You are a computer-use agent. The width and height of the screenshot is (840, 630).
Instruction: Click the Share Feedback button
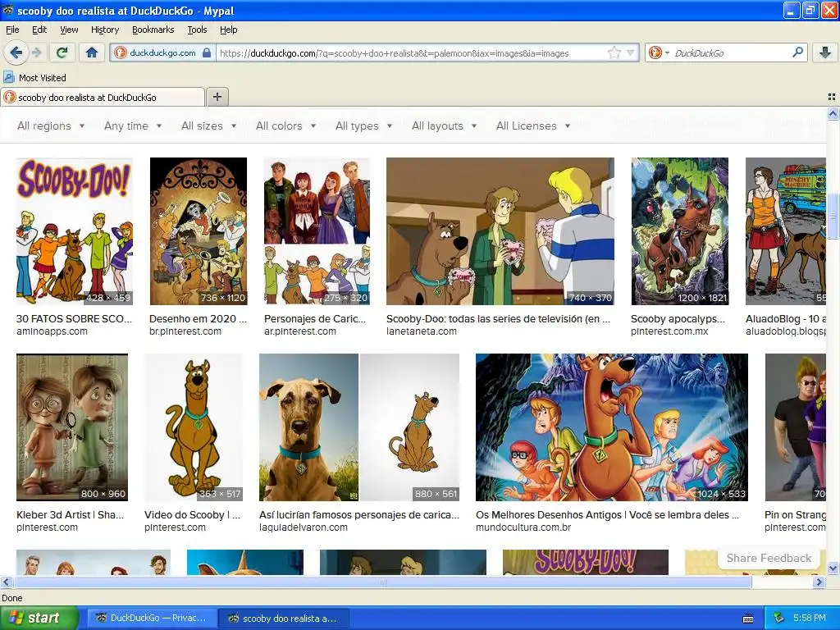[x=769, y=558]
